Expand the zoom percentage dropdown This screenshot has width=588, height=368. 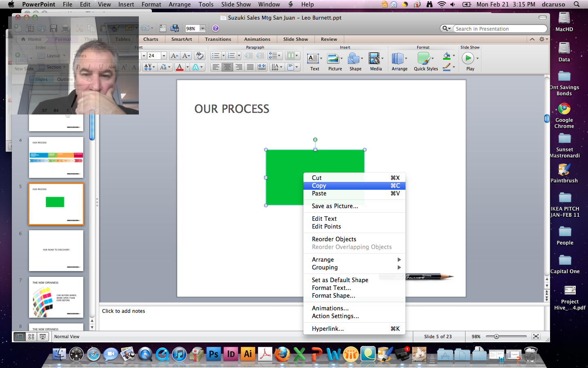coord(203,29)
